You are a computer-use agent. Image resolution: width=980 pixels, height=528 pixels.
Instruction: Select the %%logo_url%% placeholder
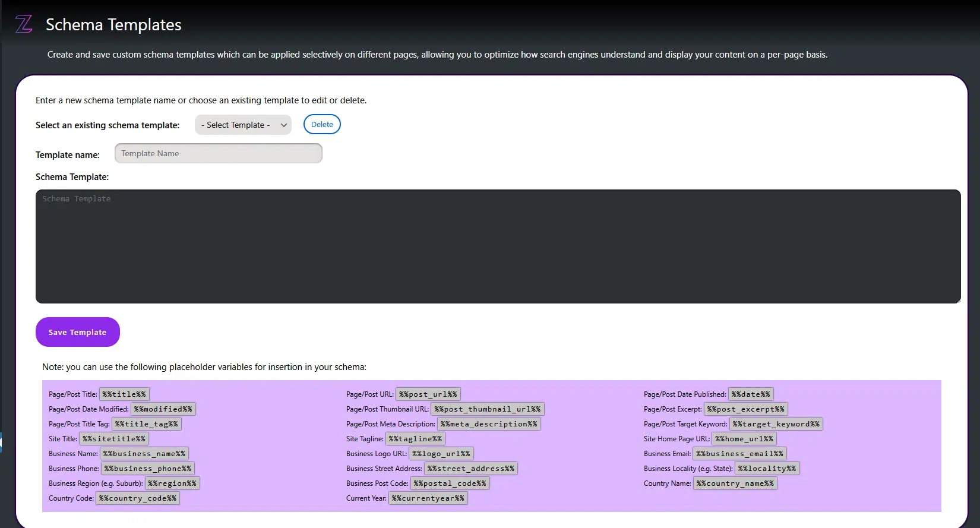441,454
